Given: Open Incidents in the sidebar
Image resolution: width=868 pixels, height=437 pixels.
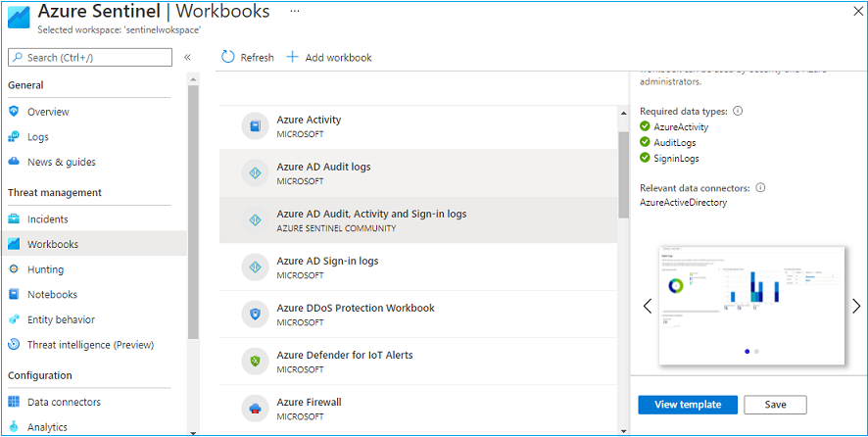Looking at the screenshot, I should pos(48,219).
